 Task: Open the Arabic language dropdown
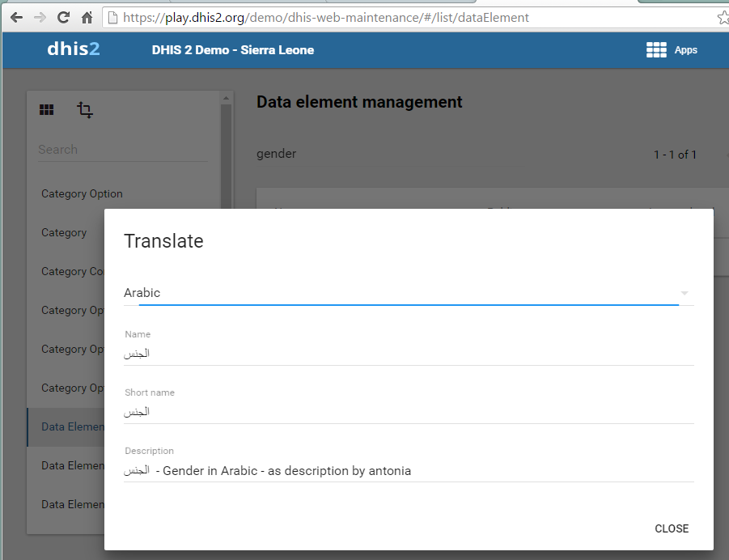(401, 293)
